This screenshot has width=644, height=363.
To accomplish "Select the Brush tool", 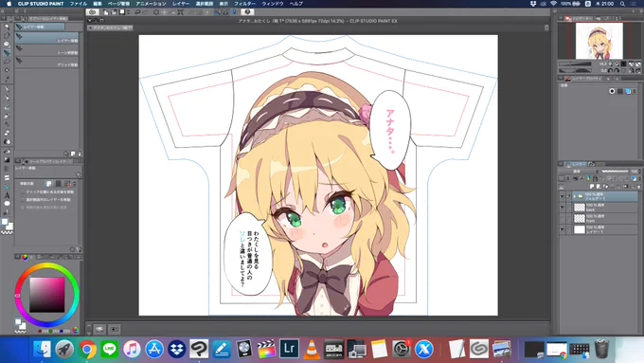I will (7, 107).
